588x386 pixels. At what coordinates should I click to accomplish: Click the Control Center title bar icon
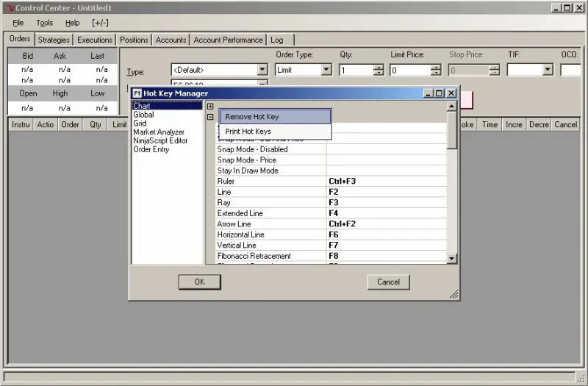[x=10, y=8]
